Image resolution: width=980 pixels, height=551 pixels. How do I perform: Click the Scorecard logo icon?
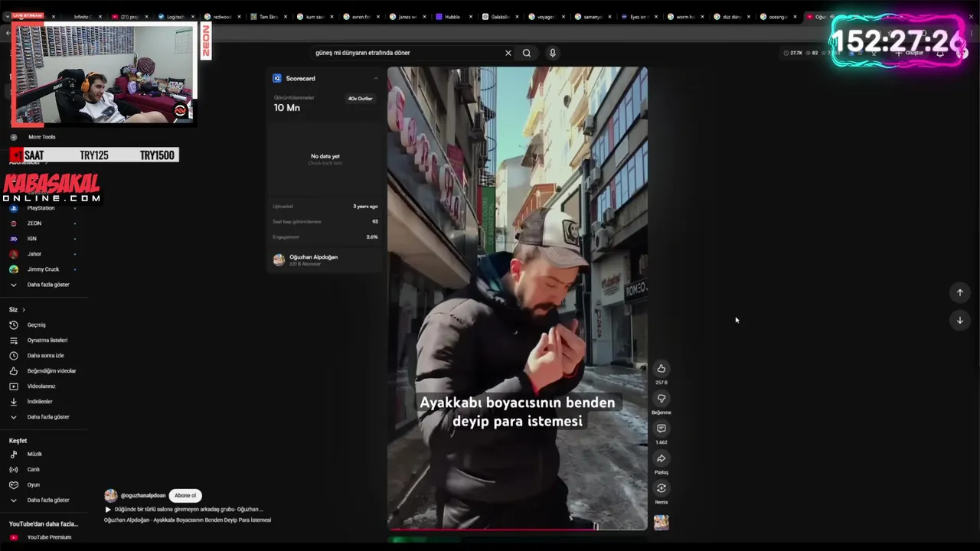tap(277, 78)
